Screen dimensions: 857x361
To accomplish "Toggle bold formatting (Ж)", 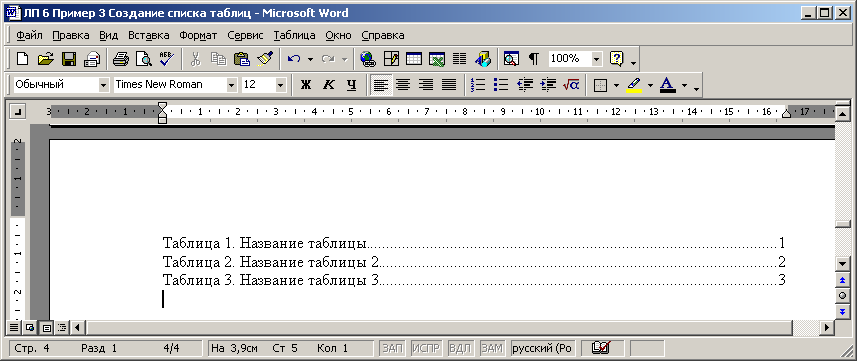I will (x=306, y=85).
